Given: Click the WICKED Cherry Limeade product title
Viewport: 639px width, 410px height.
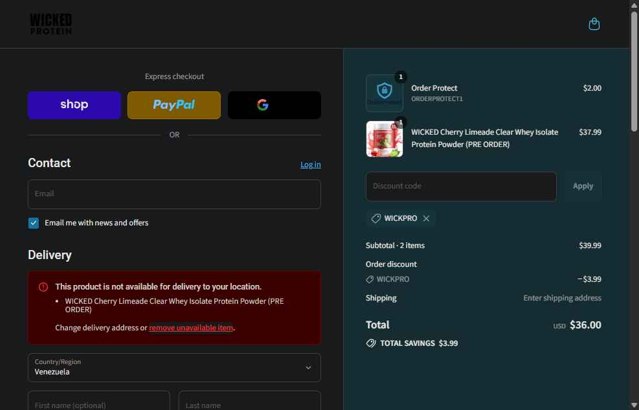Looking at the screenshot, I should (485, 138).
